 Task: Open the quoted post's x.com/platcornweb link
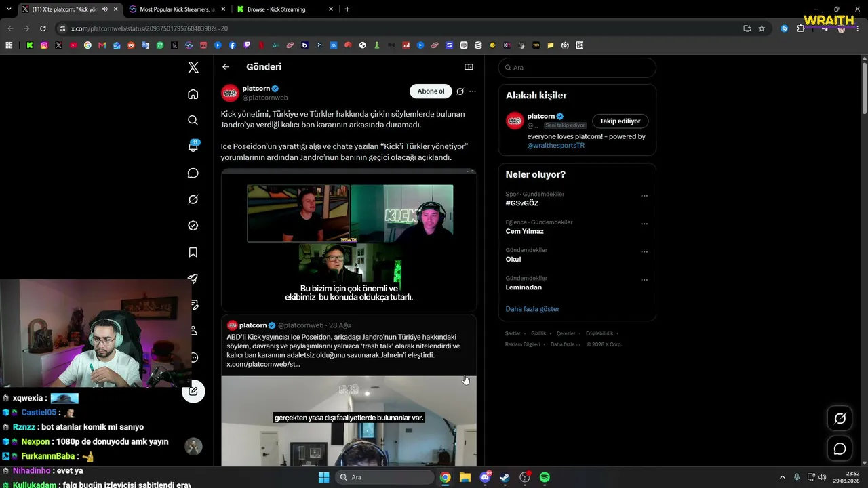pyautogui.click(x=263, y=364)
